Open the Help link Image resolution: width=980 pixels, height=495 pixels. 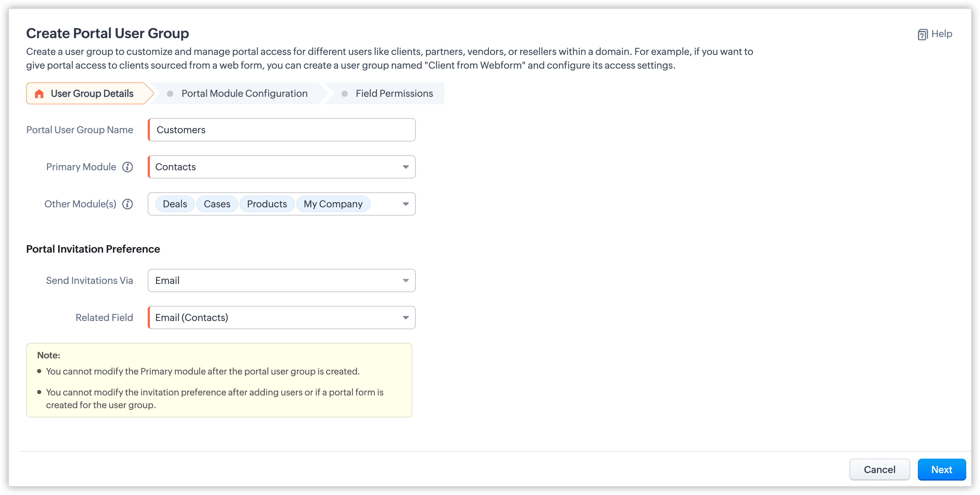coord(941,34)
